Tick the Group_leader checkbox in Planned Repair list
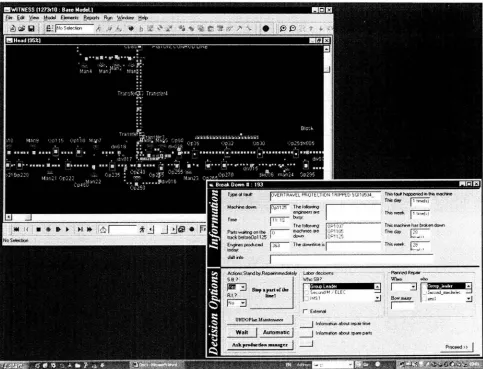Viewport: 483px width, 369px height. pos(424,286)
